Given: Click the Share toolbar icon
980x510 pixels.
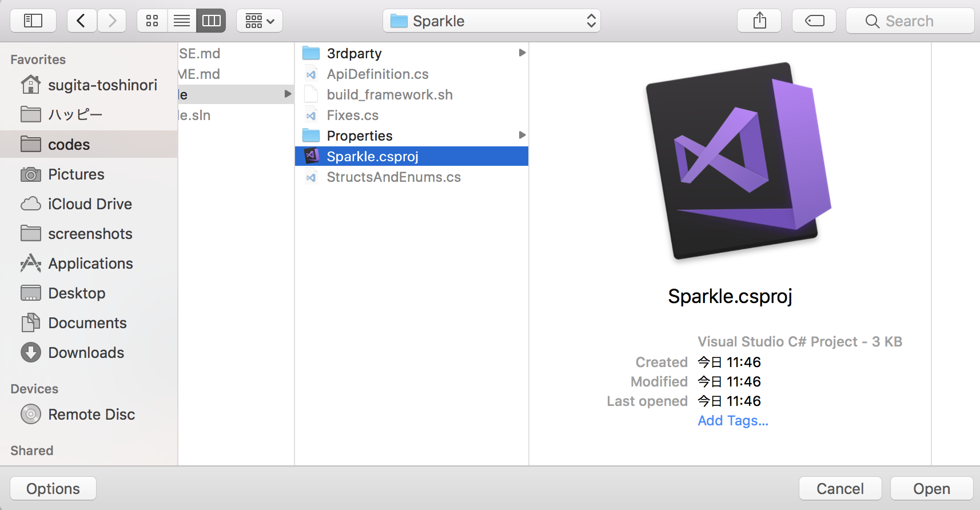Looking at the screenshot, I should click(x=759, y=21).
